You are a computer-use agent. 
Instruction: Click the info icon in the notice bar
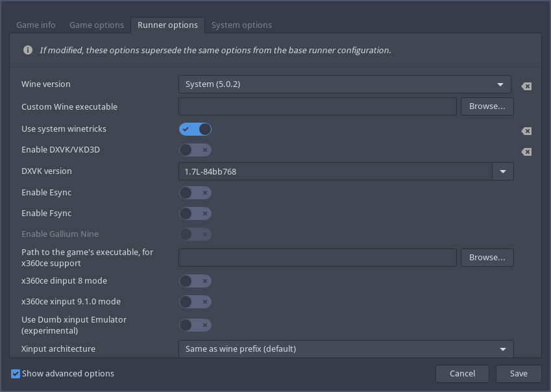[x=28, y=50]
